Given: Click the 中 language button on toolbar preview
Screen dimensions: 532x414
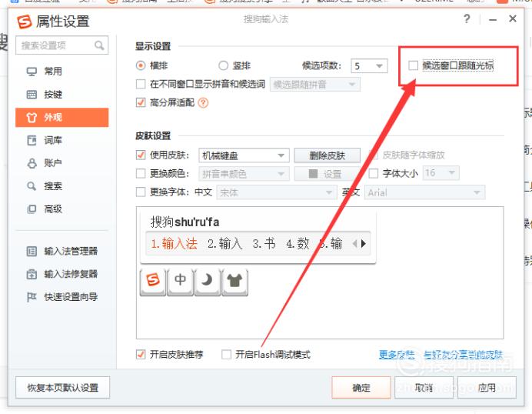Looking at the screenshot, I should click(180, 282).
